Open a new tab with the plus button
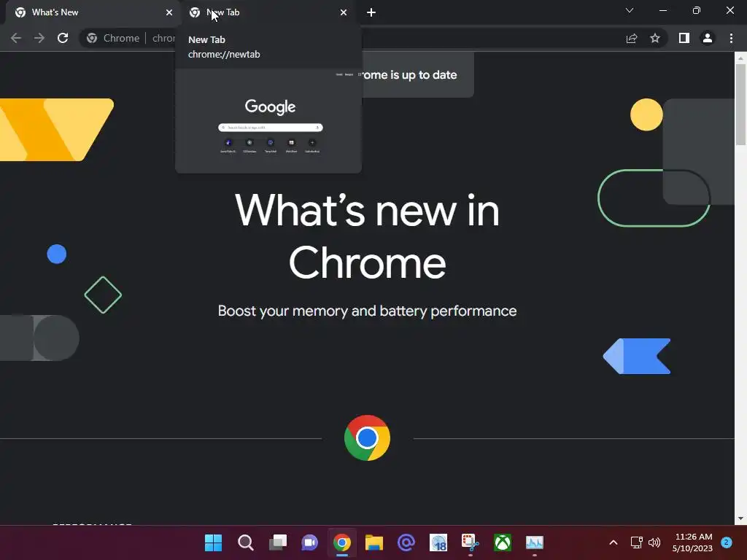 coord(371,12)
